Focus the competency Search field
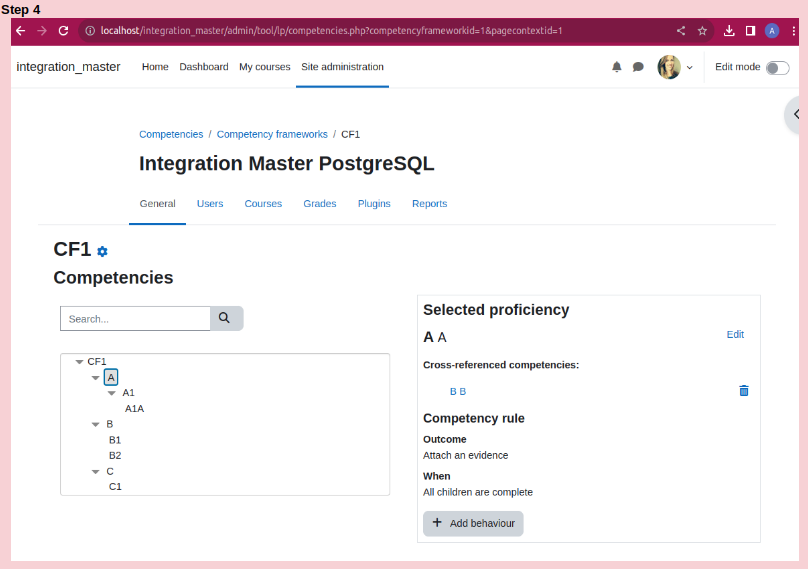The height and width of the screenshot is (569, 808). point(135,319)
